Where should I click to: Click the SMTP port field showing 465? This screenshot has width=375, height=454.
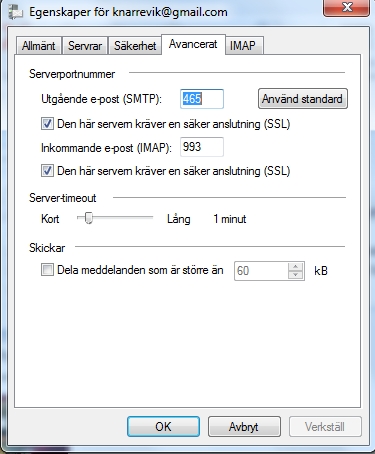(x=202, y=99)
